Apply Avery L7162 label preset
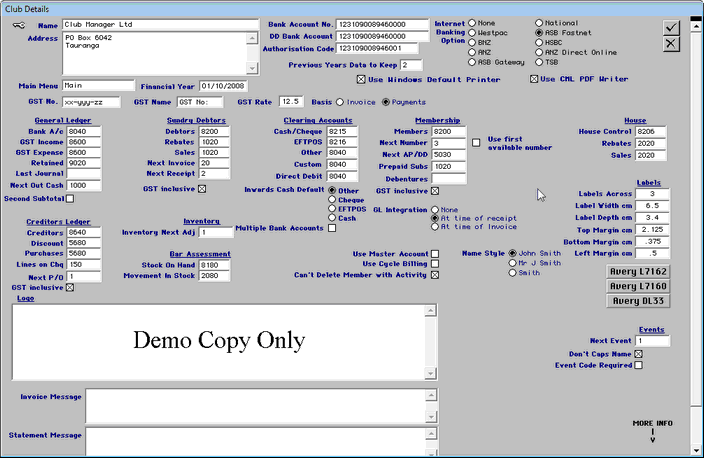Image resolution: width=704 pixels, height=458 pixels. pos(638,272)
